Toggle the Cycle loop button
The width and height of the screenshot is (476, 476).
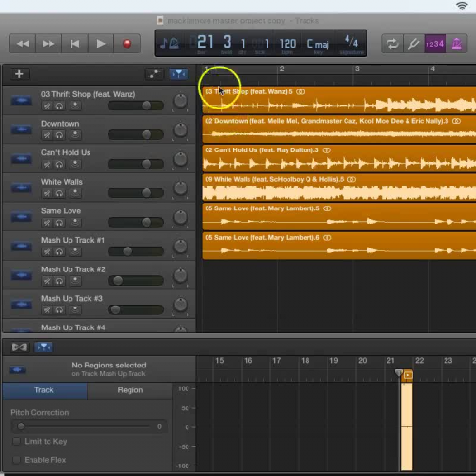tap(392, 44)
